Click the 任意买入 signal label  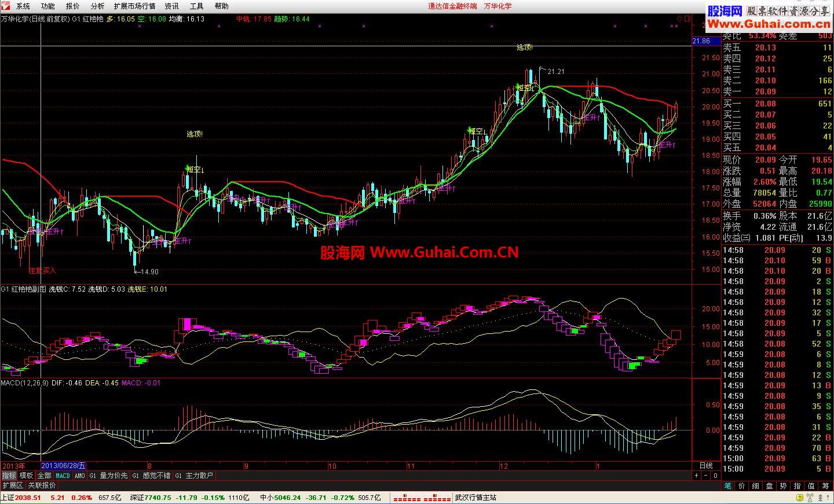pyautogui.click(x=42, y=270)
